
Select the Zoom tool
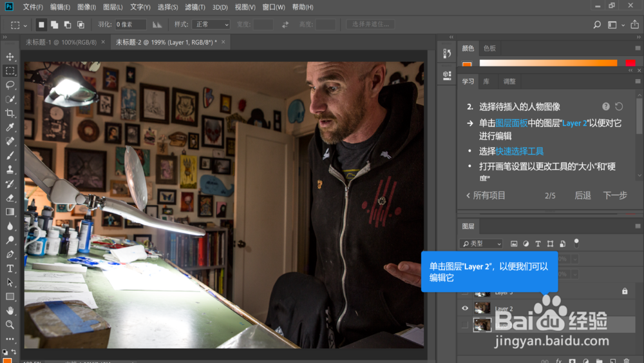click(10, 325)
